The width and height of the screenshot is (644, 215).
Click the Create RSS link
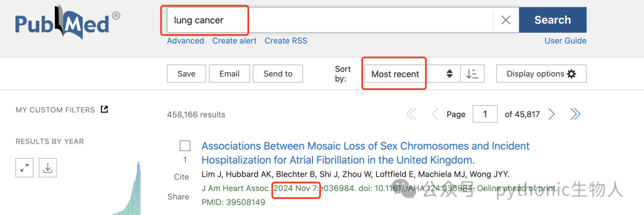point(286,41)
